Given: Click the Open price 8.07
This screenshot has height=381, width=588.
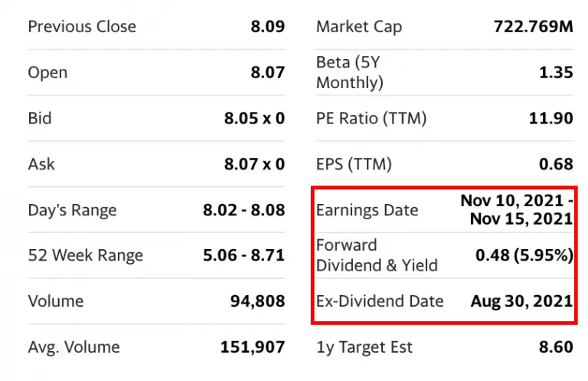Looking at the screenshot, I should coord(268,73).
